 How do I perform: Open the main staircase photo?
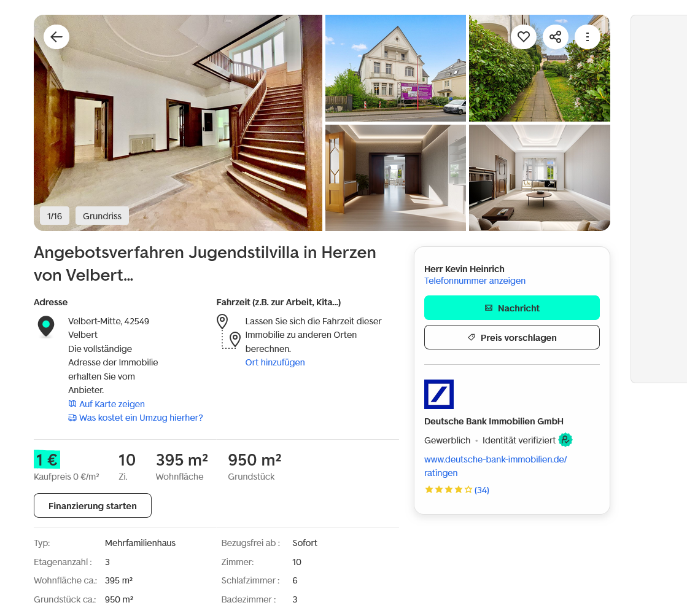[x=178, y=123]
